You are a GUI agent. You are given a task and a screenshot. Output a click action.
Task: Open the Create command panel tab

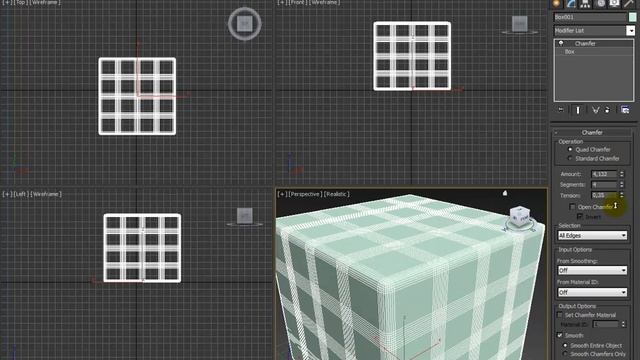(x=556, y=3)
